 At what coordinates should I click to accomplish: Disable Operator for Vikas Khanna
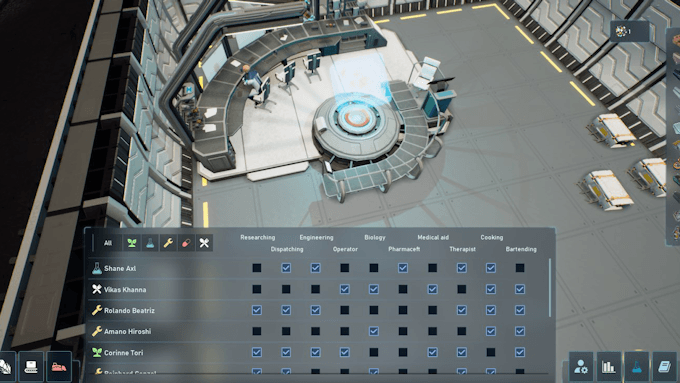tap(345, 289)
